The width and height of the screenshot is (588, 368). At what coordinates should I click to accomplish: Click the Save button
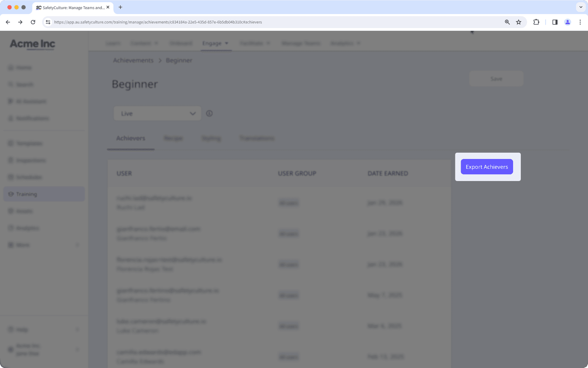point(496,78)
